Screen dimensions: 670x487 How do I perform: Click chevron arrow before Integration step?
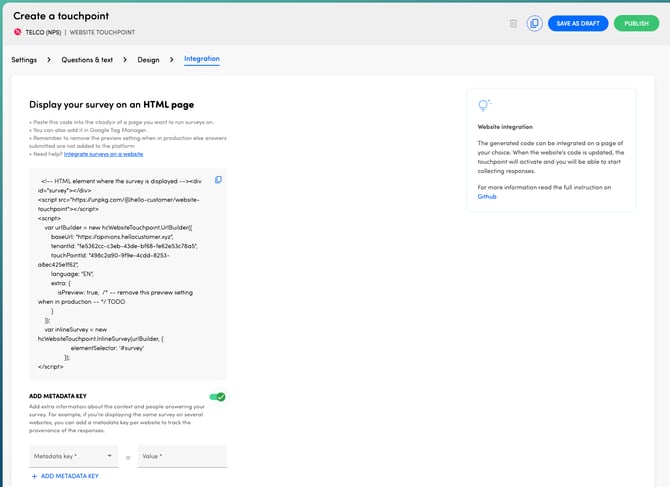pyautogui.click(x=172, y=60)
